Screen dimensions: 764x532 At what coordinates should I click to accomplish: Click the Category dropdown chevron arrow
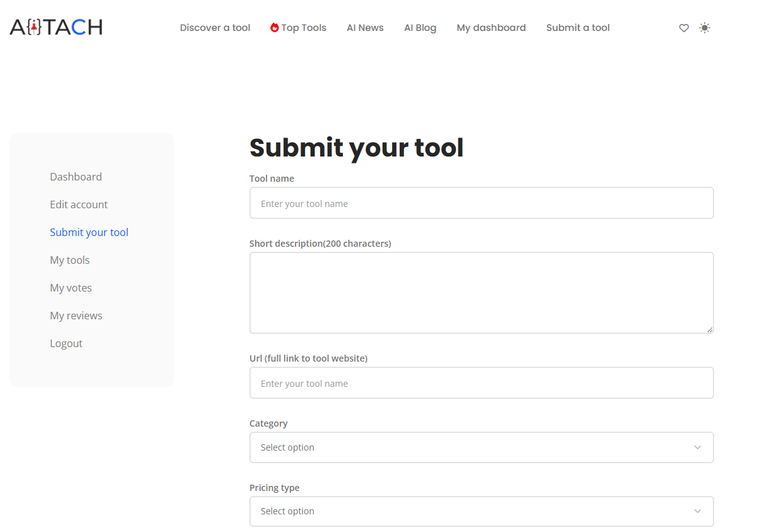point(698,447)
